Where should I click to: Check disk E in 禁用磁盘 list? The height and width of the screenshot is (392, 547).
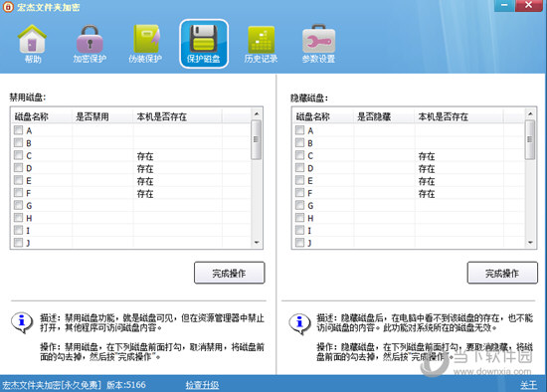pyautogui.click(x=18, y=180)
